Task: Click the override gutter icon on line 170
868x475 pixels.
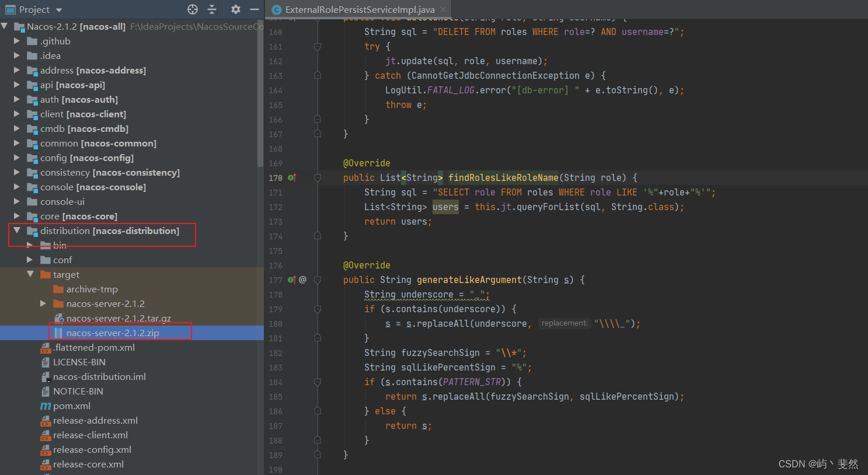Action: tap(292, 177)
